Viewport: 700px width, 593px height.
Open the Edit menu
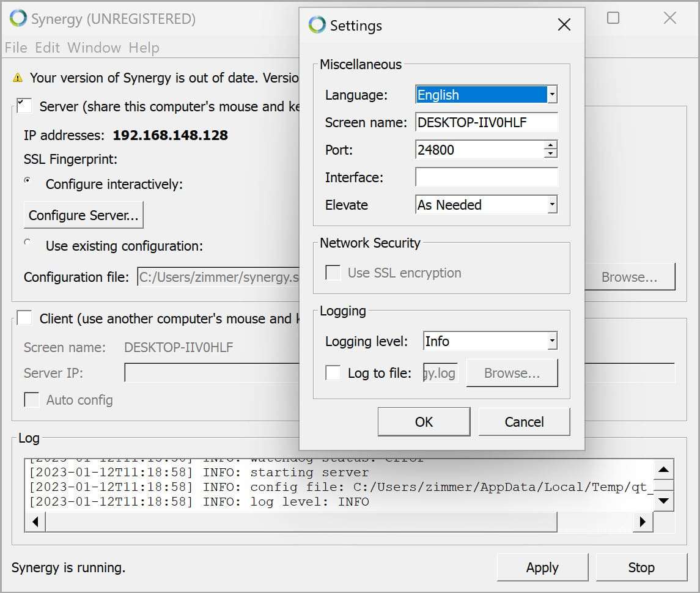click(47, 47)
